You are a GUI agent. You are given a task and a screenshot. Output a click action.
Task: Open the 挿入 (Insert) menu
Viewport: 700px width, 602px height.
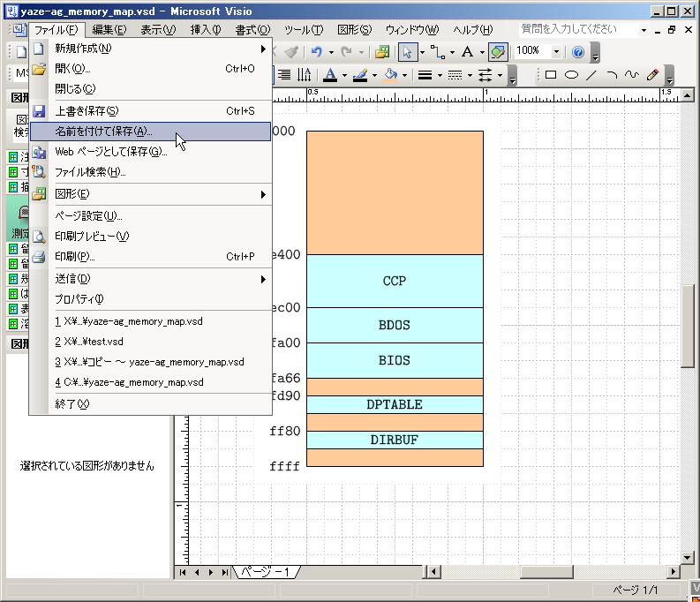click(206, 30)
